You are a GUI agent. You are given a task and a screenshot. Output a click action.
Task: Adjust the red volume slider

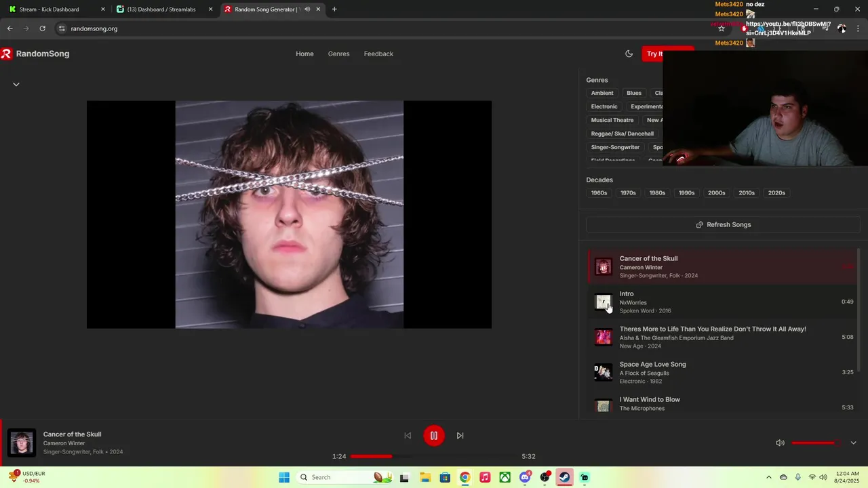[x=816, y=443]
